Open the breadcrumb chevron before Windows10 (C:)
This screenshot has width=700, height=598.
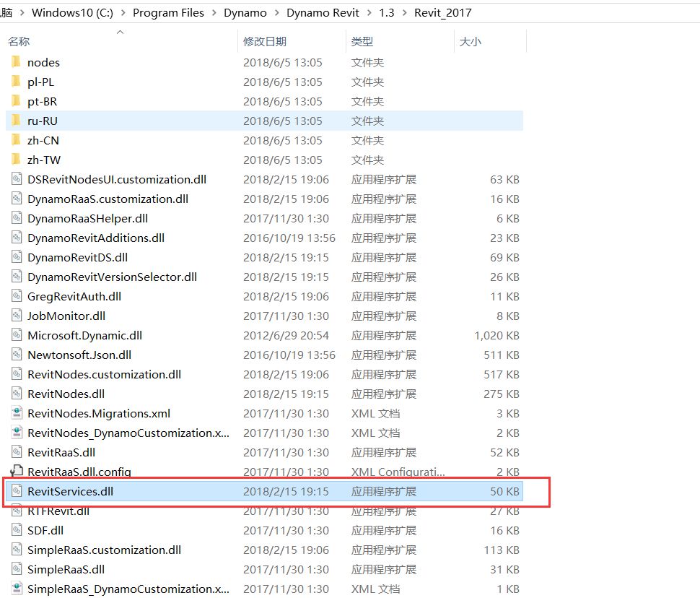pyautogui.click(x=22, y=13)
